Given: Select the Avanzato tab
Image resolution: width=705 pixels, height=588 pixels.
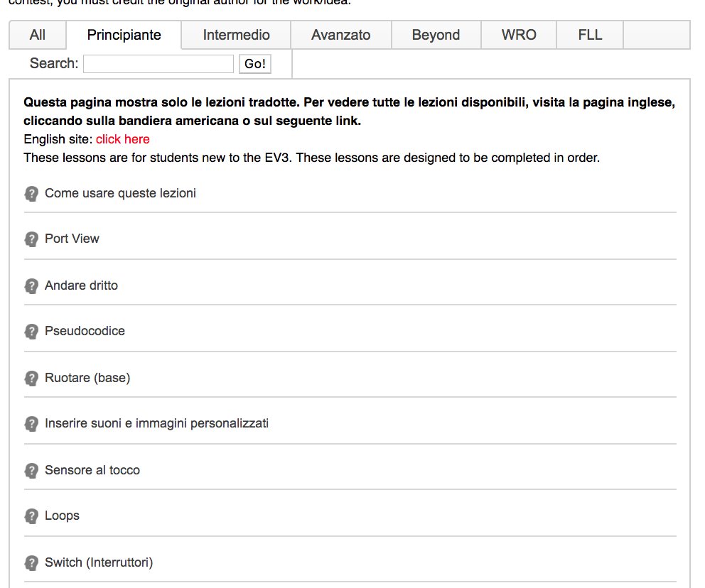Looking at the screenshot, I should pyautogui.click(x=341, y=35).
